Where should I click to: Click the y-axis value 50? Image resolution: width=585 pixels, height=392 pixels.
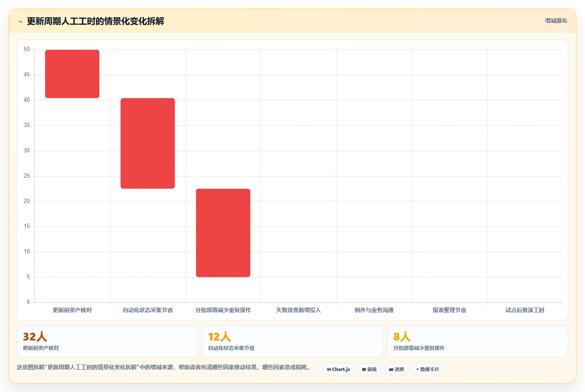click(27, 49)
